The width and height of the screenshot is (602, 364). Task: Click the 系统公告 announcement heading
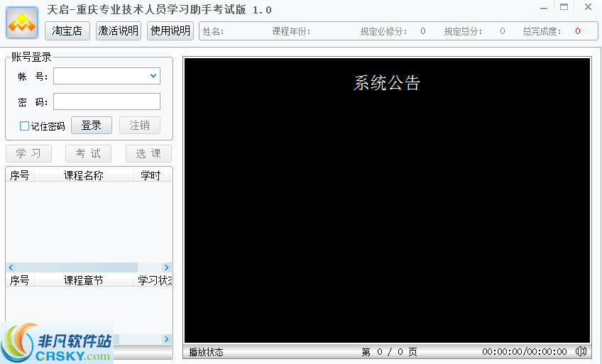pos(387,83)
